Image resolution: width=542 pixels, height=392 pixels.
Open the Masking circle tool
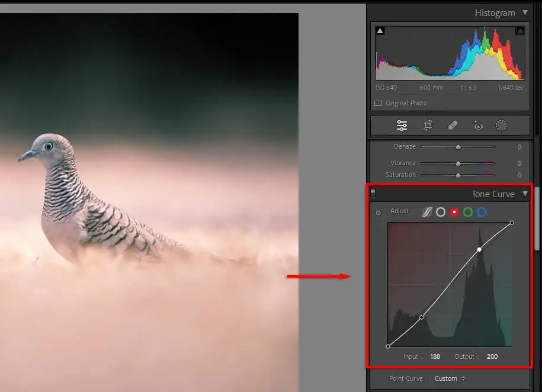pyautogui.click(x=501, y=125)
